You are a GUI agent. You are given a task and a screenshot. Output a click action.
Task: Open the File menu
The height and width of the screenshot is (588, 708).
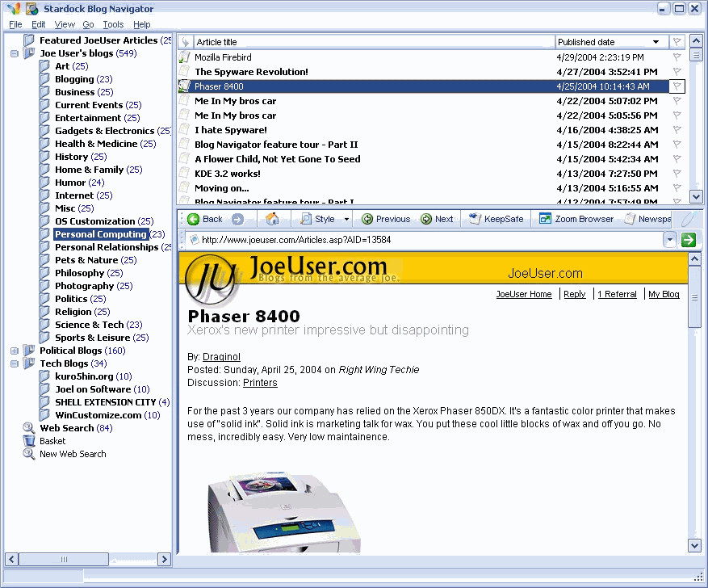point(15,24)
